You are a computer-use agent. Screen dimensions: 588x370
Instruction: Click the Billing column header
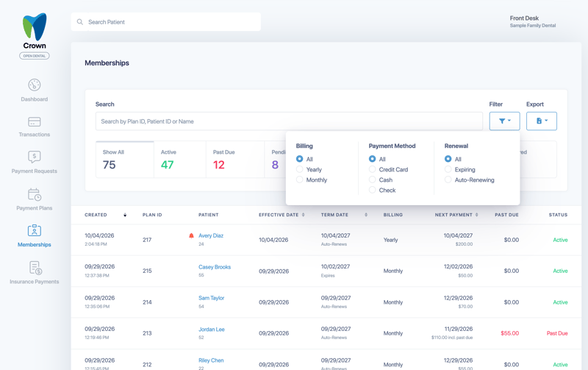point(393,215)
